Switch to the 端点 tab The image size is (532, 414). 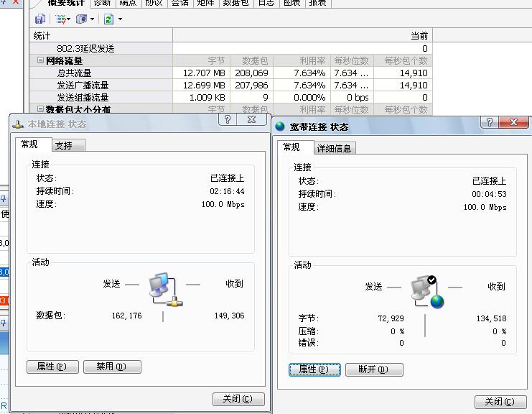tap(129, 3)
